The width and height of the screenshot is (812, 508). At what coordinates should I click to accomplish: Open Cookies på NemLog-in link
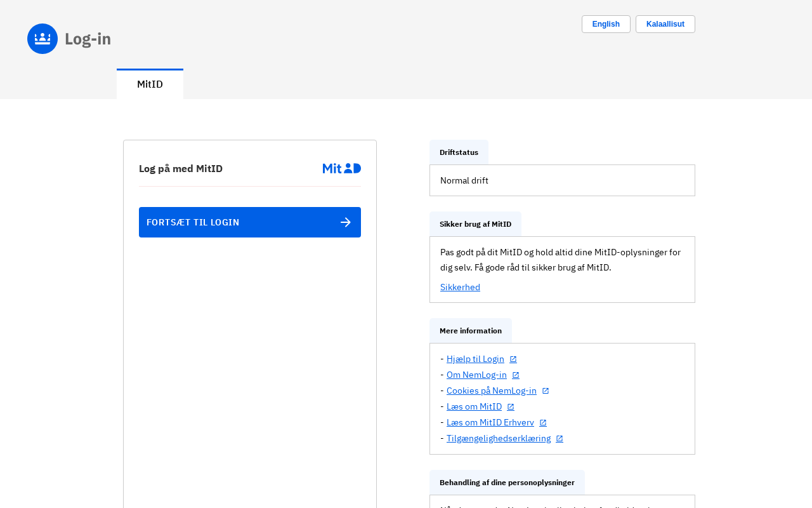[492, 391]
